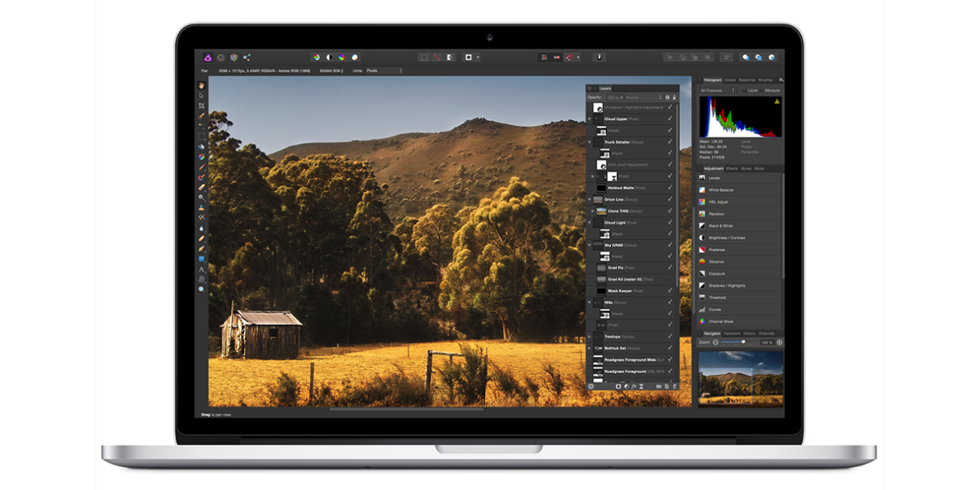Click the Navigator preview thumbnail
The height and width of the screenshot is (490, 980).
740,377
